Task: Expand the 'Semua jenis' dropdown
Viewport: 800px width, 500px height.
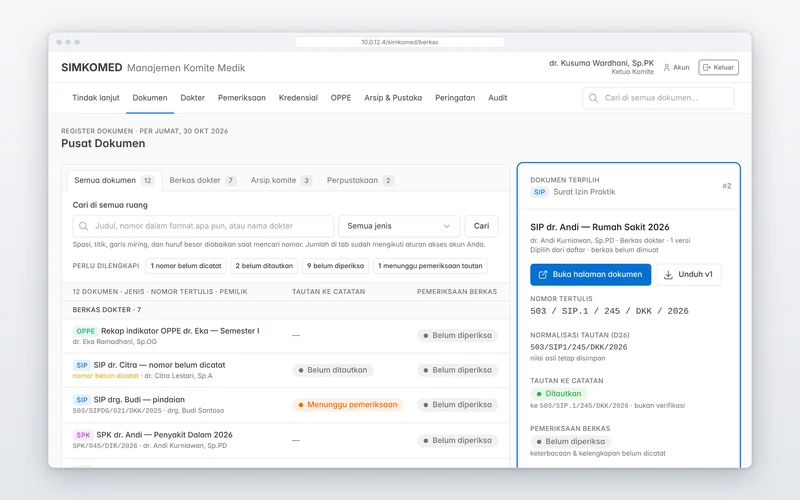Action: tap(399, 226)
